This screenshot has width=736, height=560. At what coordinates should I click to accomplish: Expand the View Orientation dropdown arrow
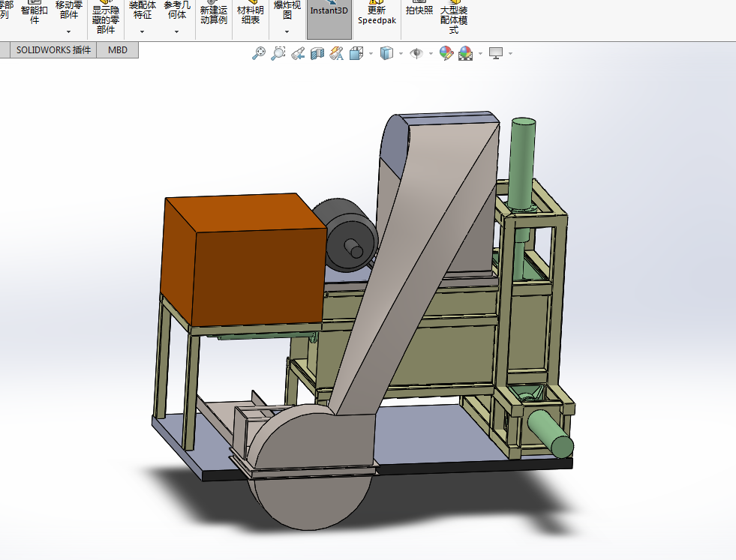click(x=371, y=53)
